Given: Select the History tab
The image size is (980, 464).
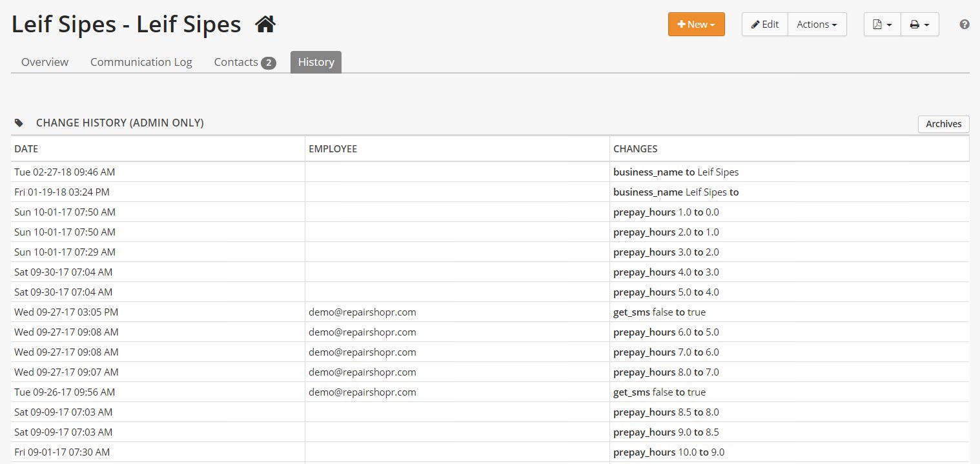Looking at the screenshot, I should click(316, 62).
